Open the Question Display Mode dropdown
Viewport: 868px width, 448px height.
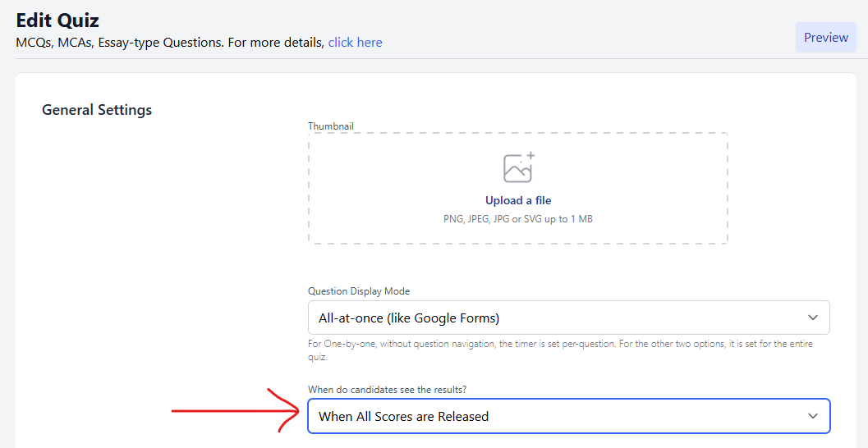tap(568, 318)
